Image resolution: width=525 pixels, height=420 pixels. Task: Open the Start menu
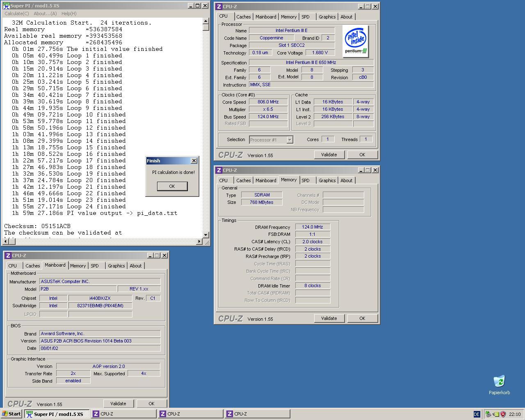coord(11,414)
